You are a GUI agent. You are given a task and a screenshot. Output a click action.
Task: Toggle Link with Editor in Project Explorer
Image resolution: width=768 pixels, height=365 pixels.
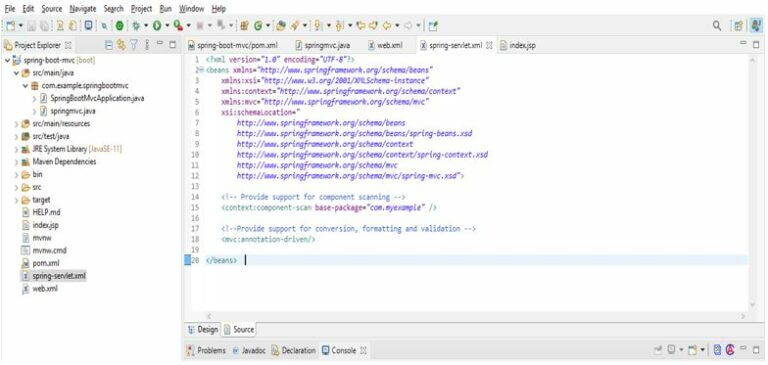121,45
